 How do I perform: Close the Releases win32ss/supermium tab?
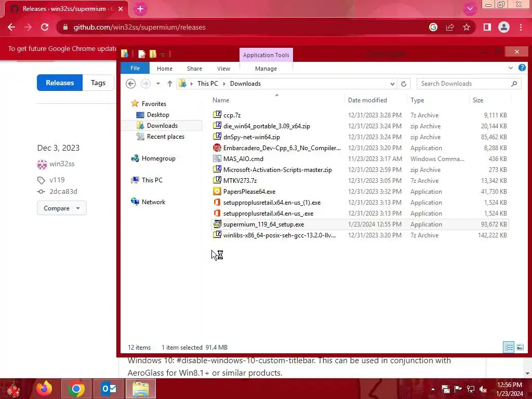[x=121, y=9]
